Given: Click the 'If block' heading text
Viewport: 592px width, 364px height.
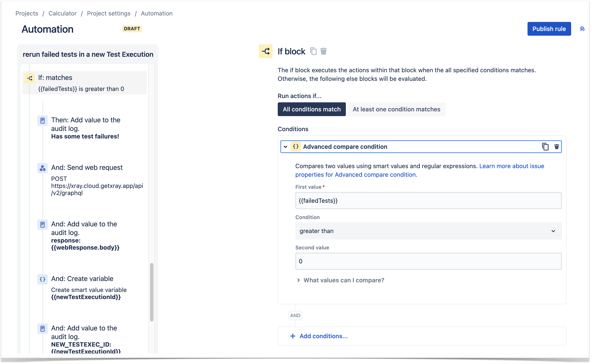Looking at the screenshot, I should tap(291, 51).
